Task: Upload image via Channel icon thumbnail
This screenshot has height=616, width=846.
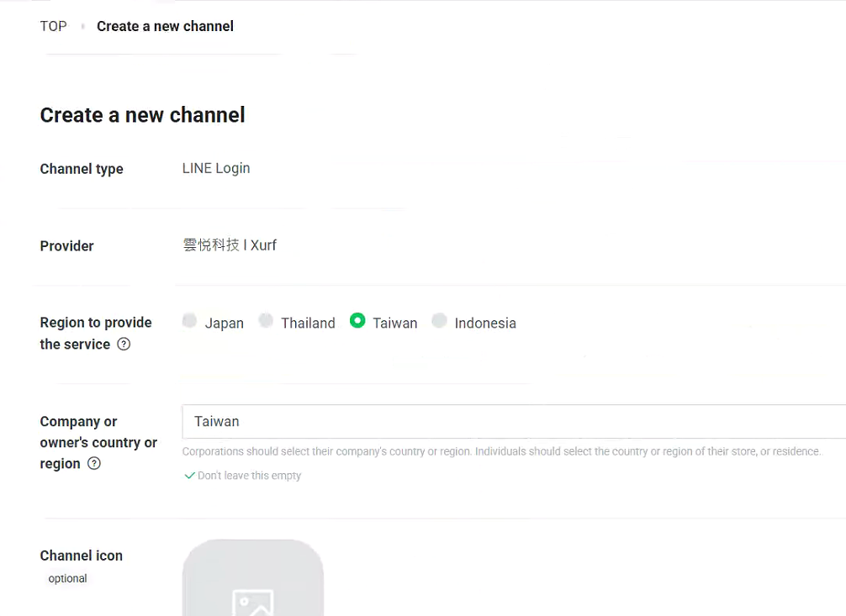Action: click(x=253, y=577)
